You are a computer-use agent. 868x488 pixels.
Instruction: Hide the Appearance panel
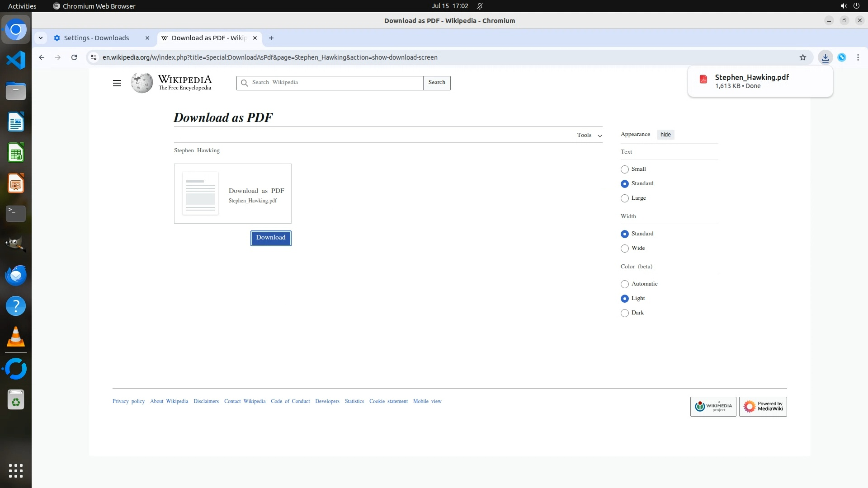(x=665, y=135)
